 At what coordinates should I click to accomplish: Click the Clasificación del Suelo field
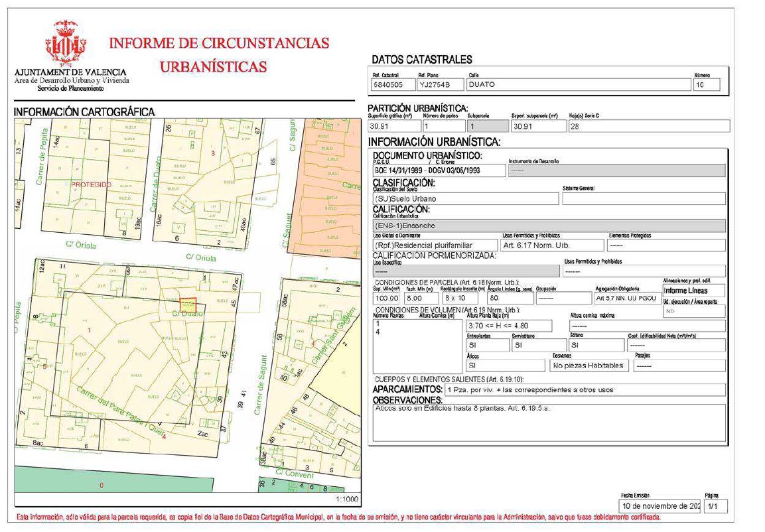click(x=466, y=198)
